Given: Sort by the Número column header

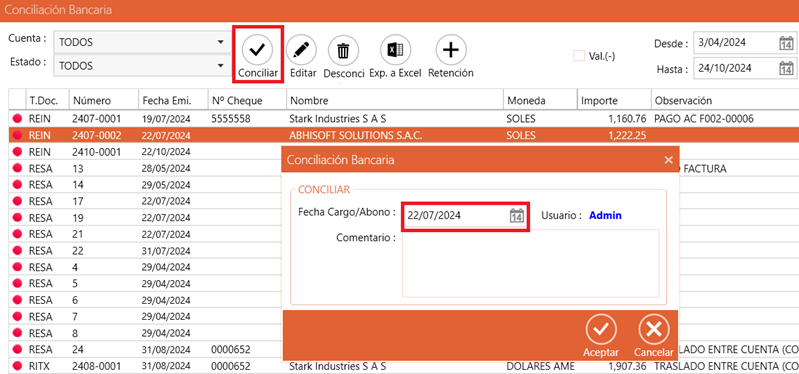Looking at the screenshot, I should pyautogui.click(x=103, y=100).
